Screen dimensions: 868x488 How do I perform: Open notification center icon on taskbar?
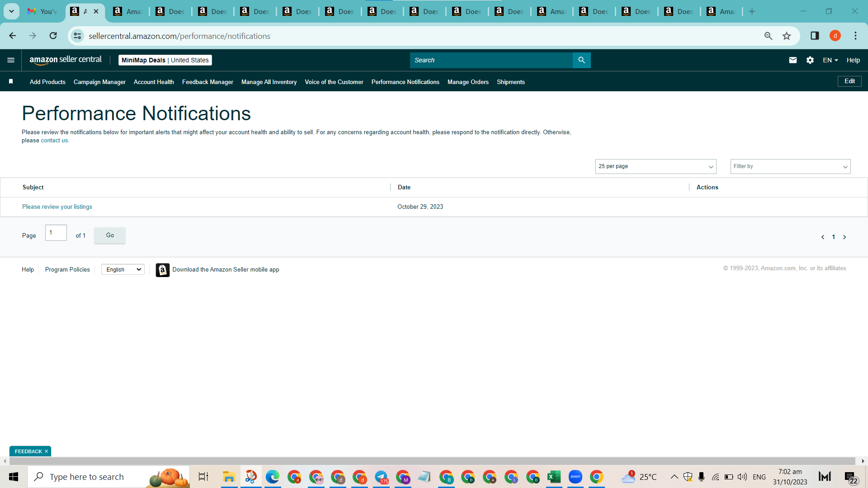851,477
